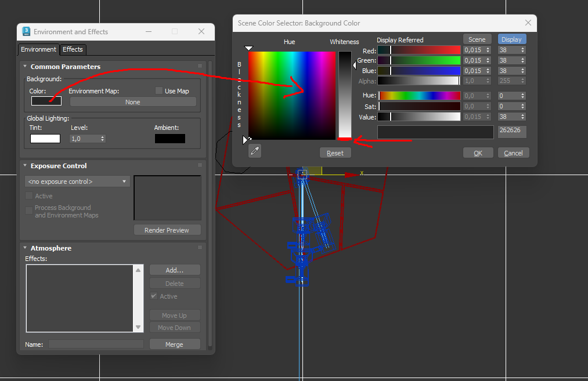The image size is (588, 381).
Task: Click the Hue rainbow slider
Action: click(x=419, y=96)
